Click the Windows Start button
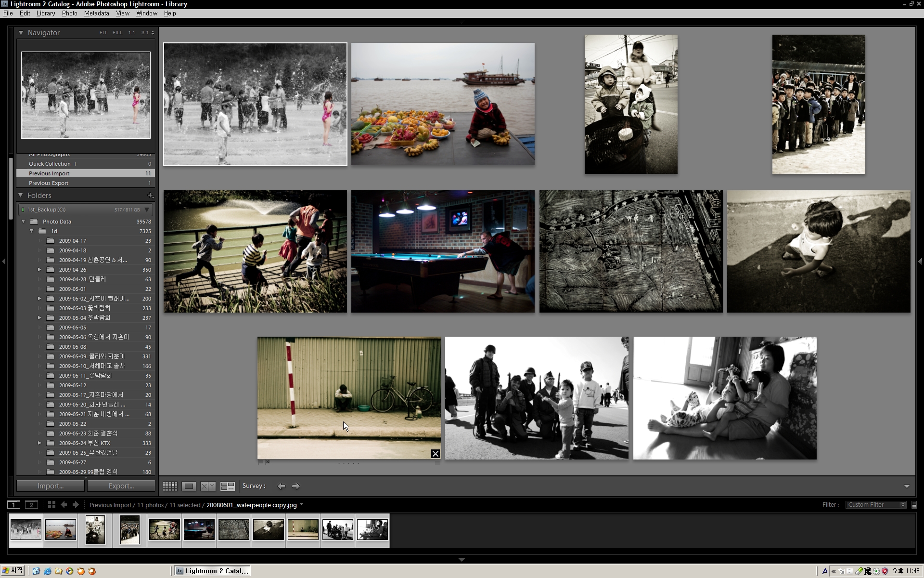Viewport: 924px width, 578px height. click(13, 571)
